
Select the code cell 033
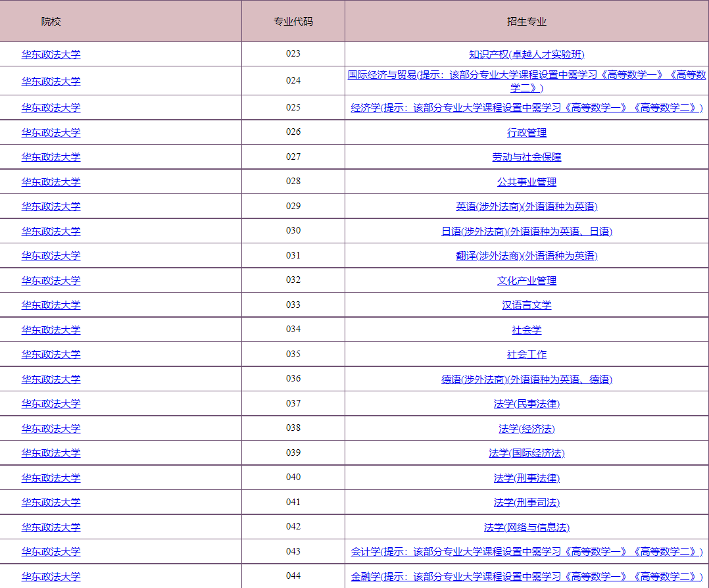pyautogui.click(x=293, y=305)
